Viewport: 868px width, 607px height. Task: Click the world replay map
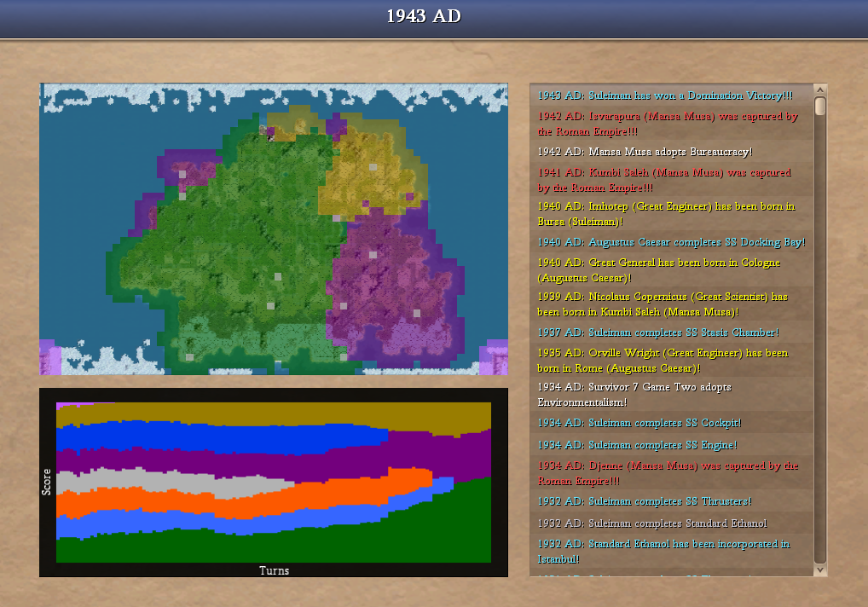click(274, 229)
